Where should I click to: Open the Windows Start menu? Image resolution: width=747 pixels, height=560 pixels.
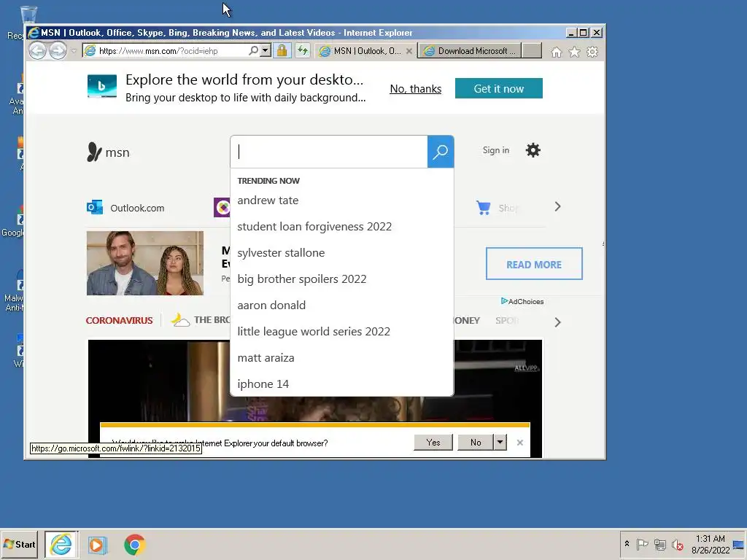tap(20, 544)
